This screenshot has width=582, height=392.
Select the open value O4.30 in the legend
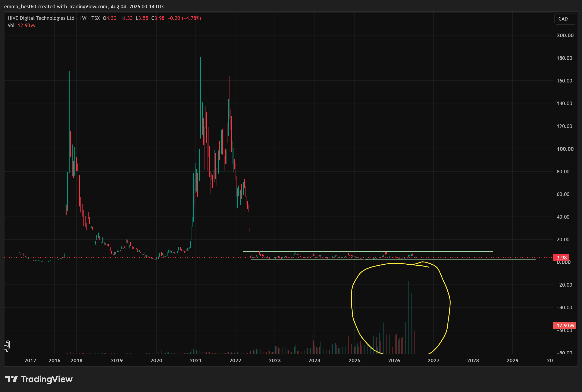[109, 18]
